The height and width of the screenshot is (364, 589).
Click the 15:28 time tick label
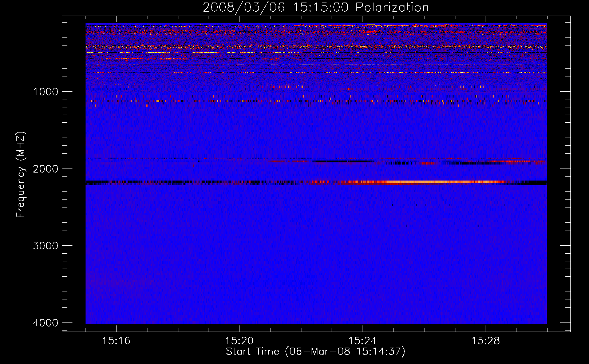pyautogui.click(x=486, y=341)
